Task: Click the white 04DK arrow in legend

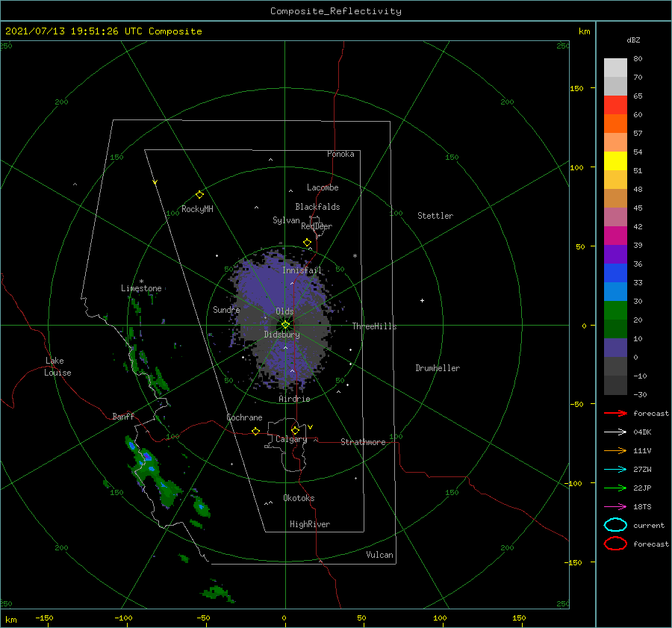Action: coord(615,432)
